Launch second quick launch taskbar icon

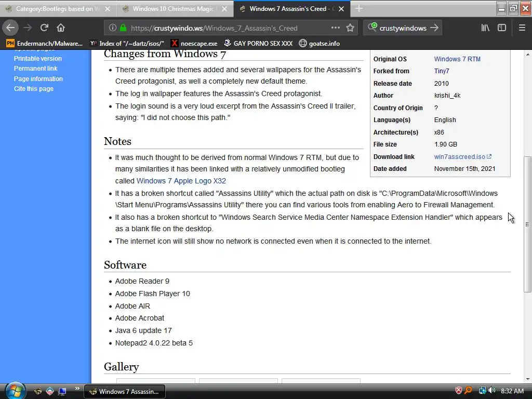click(x=50, y=392)
